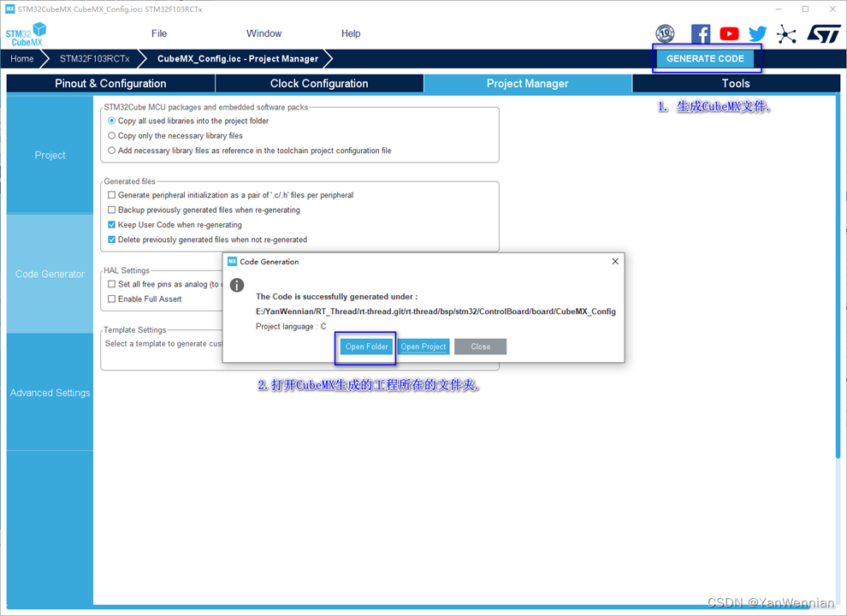Enable Backup previously generated files option
The image size is (847, 616).
tap(112, 210)
